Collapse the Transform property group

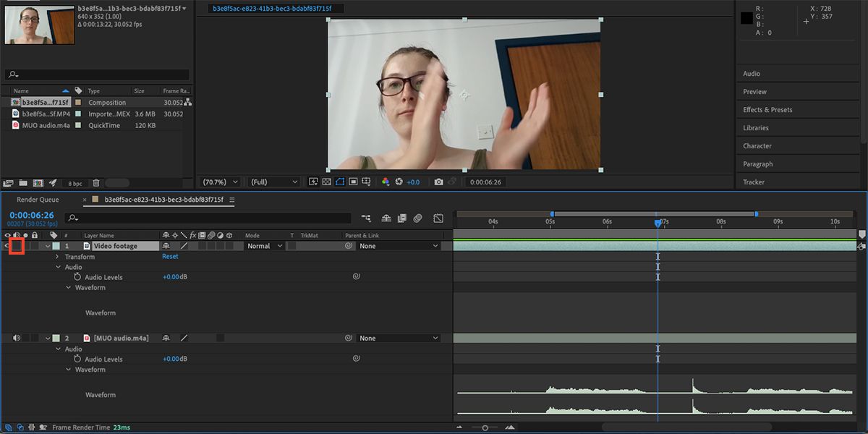tap(56, 256)
